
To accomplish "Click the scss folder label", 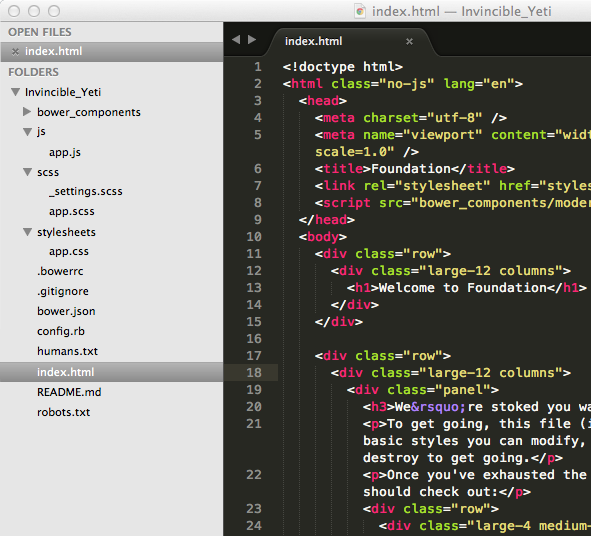I will point(48,172).
